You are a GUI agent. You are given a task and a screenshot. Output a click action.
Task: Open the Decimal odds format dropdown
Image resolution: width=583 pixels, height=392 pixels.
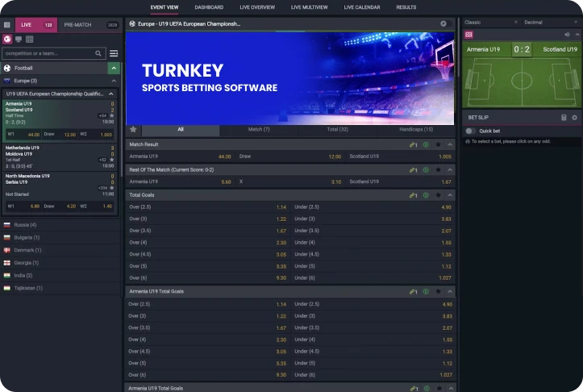pyautogui.click(x=550, y=23)
